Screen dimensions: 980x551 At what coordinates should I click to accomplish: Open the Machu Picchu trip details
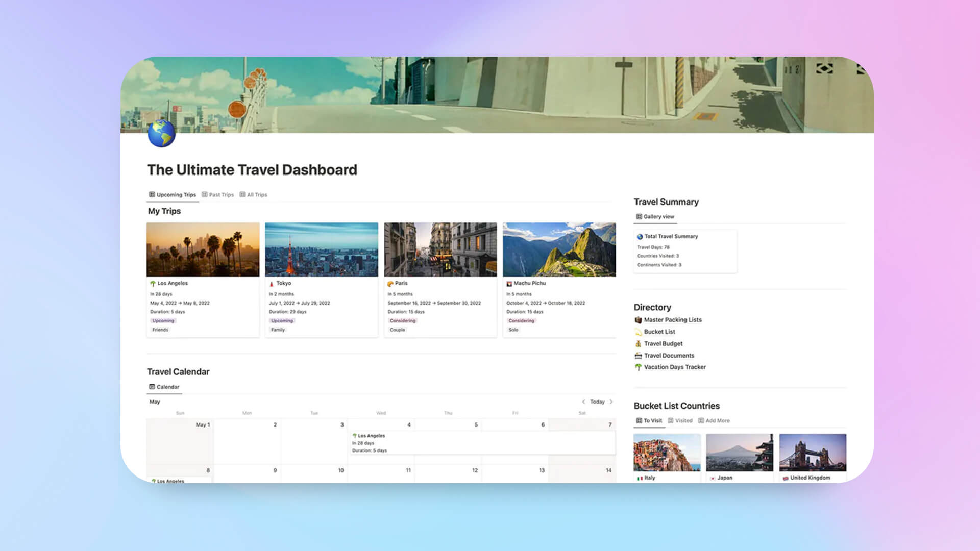coord(528,283)
